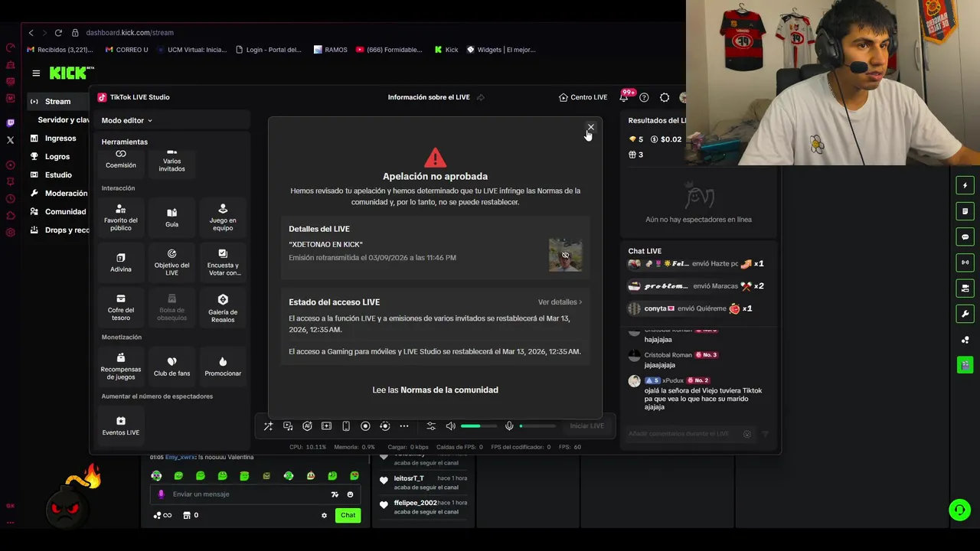The height and width of the screenshot is (551, 980).
Task: Open Estudio in Kick sidebar
Action: (x=58, y=175)
